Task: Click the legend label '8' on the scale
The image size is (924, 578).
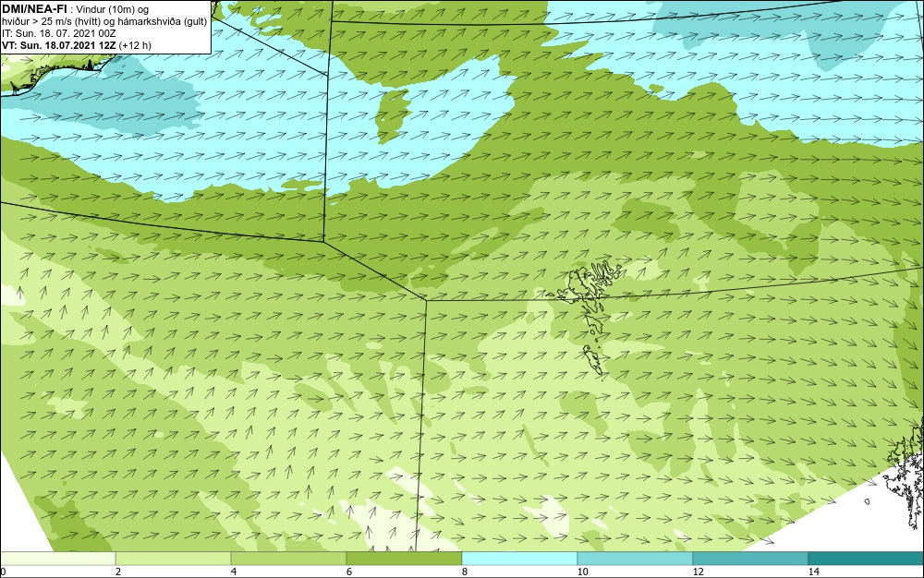Action: tap(465, 572)
